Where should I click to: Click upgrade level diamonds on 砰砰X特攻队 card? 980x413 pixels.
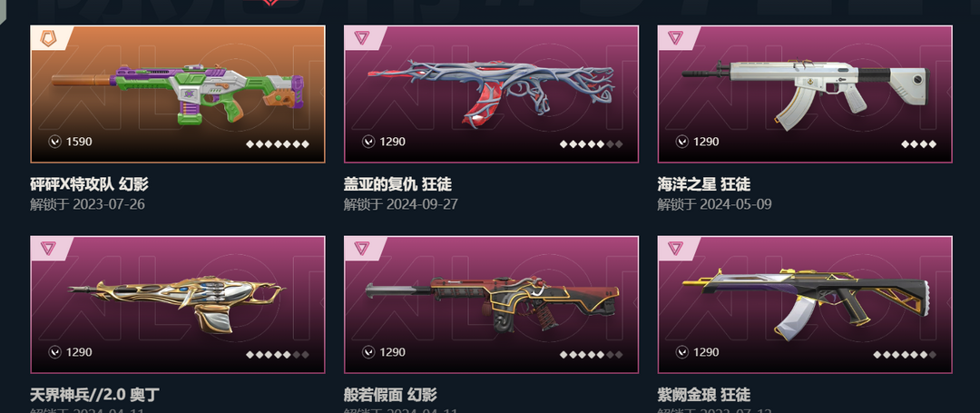(278, 144)
